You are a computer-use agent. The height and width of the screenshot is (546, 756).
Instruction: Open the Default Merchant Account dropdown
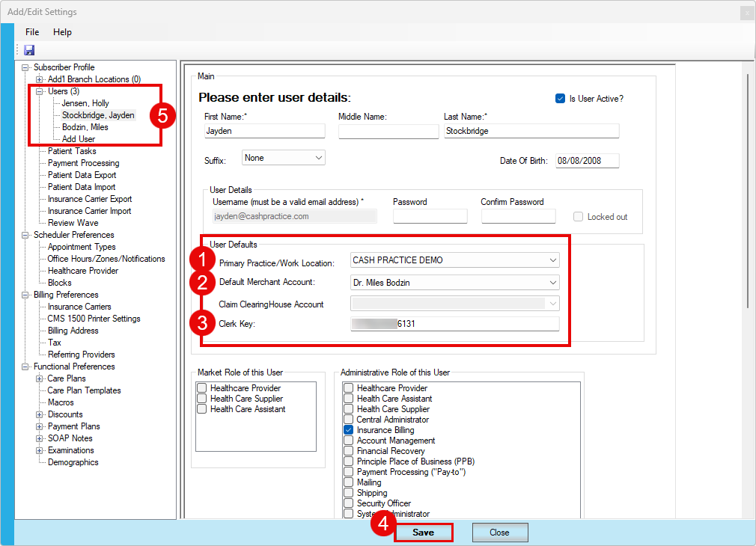click(x=454, y=283)
